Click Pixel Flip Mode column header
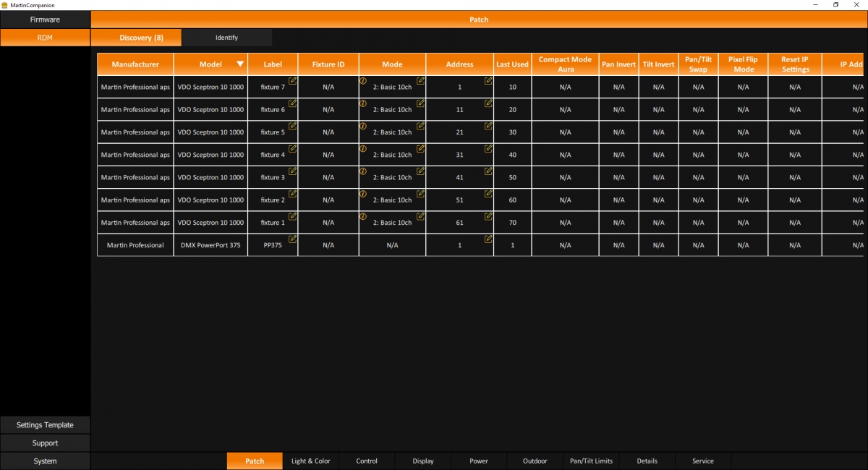The height and width of the screenshot is (470, 868). tap(744, 64)
